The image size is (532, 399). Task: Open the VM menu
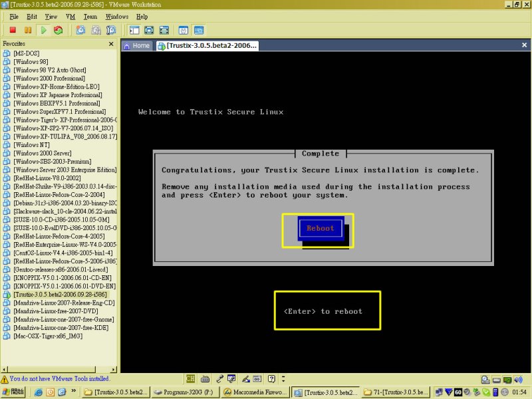click(x=70, y=17)
